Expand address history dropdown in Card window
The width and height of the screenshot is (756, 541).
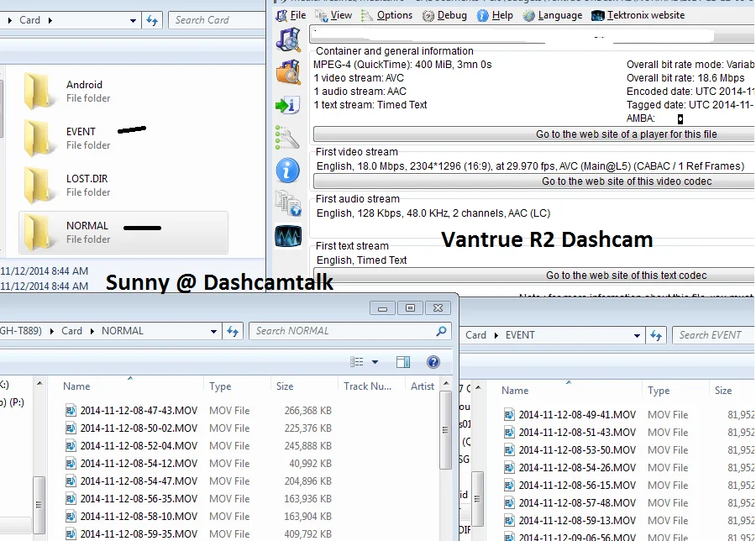tap(133, 21)
